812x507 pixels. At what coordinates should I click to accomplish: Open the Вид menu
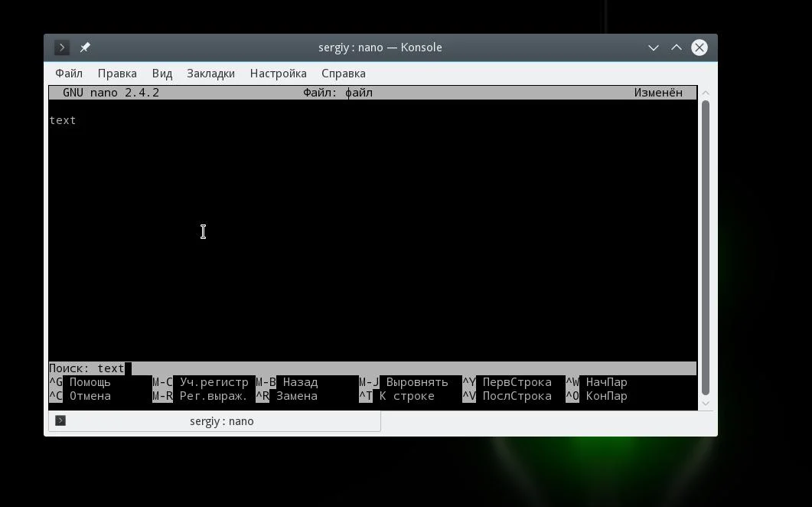[162, 74]
